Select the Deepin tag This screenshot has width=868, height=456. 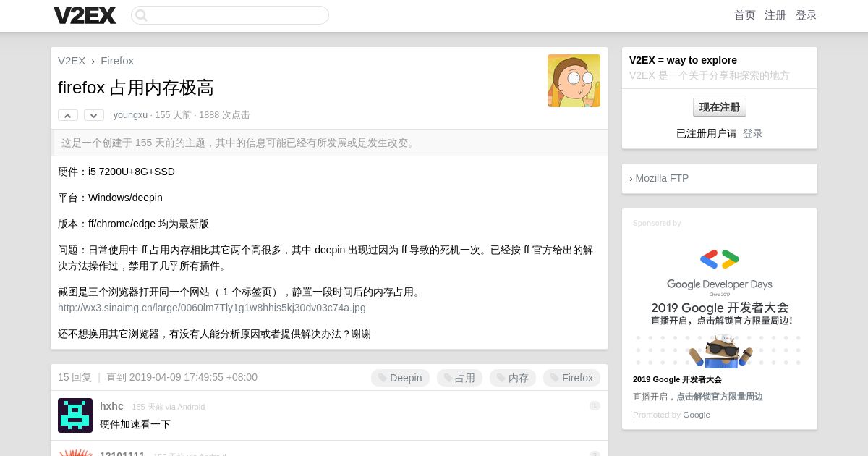400,378
